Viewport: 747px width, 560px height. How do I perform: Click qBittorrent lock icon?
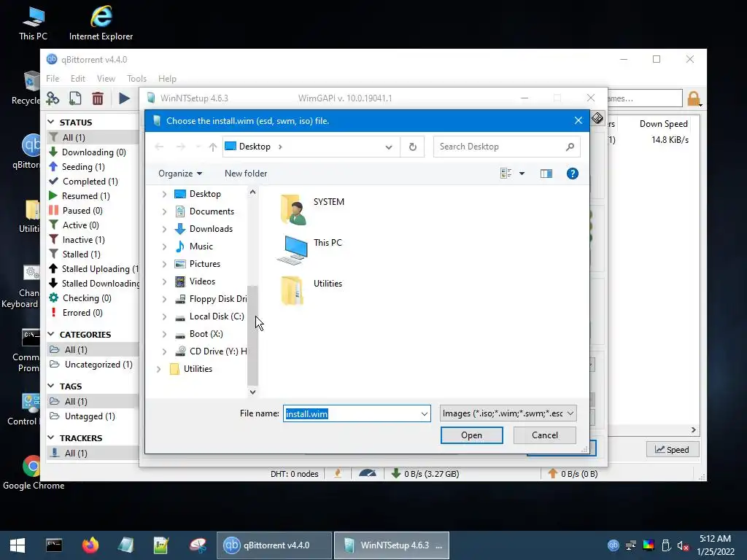(x=694, y=98)
